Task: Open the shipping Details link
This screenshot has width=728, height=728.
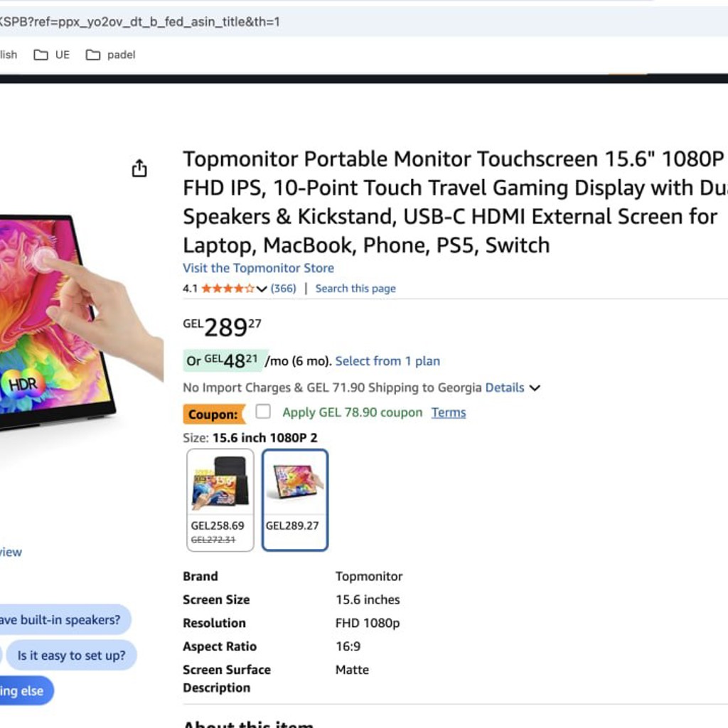Action: 505,387
